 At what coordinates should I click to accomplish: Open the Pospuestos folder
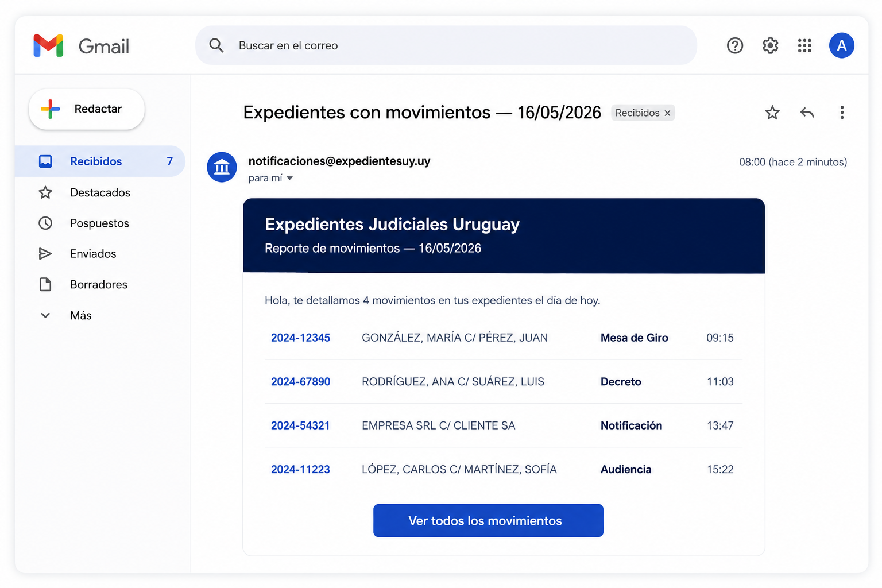(x=100, y=223)
